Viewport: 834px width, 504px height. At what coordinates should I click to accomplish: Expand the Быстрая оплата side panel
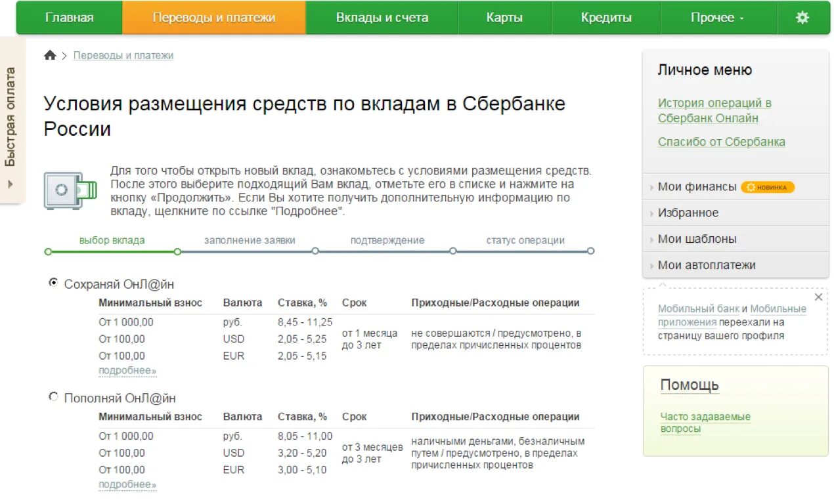(x=11, y=120)
